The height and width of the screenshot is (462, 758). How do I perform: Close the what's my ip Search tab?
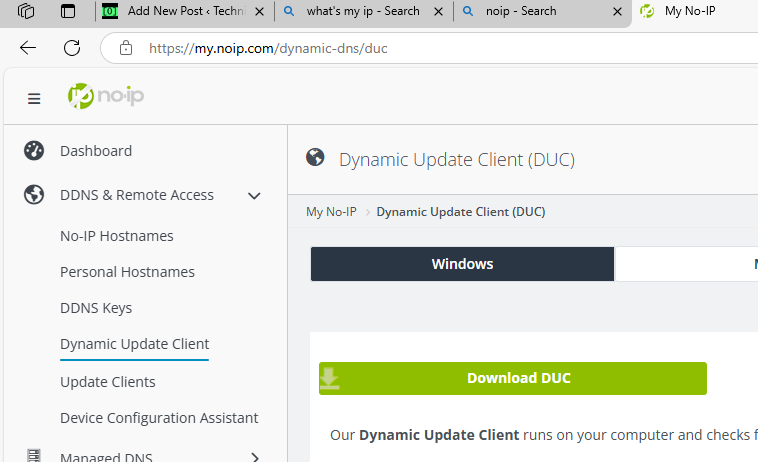click(438, 11)
